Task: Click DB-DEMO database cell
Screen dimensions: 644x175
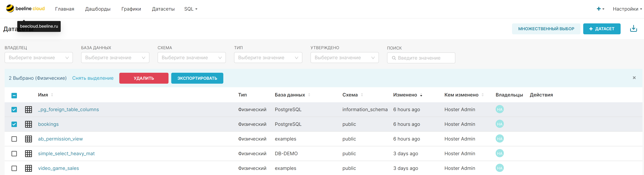Action: click(x=286, y=153)
